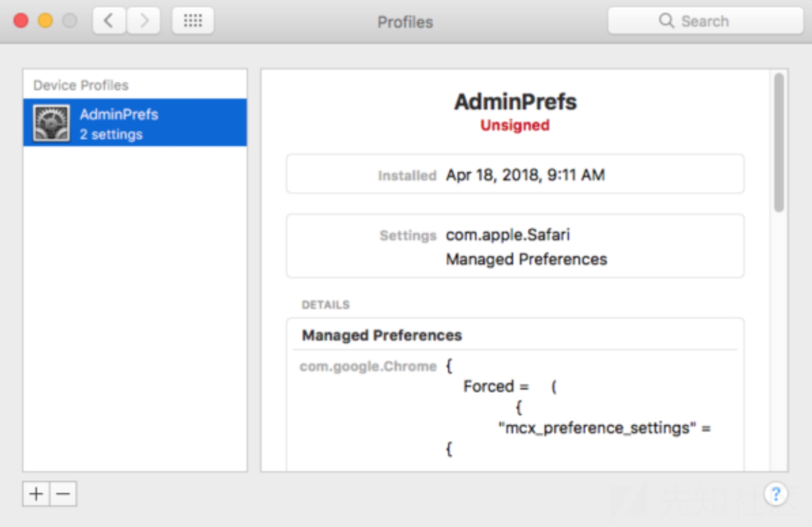Add a profile with plus button

[x=36, y=494]
